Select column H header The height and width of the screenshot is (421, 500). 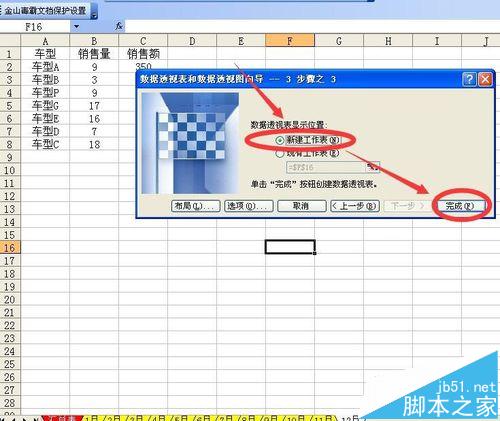(x=388, y=41)
